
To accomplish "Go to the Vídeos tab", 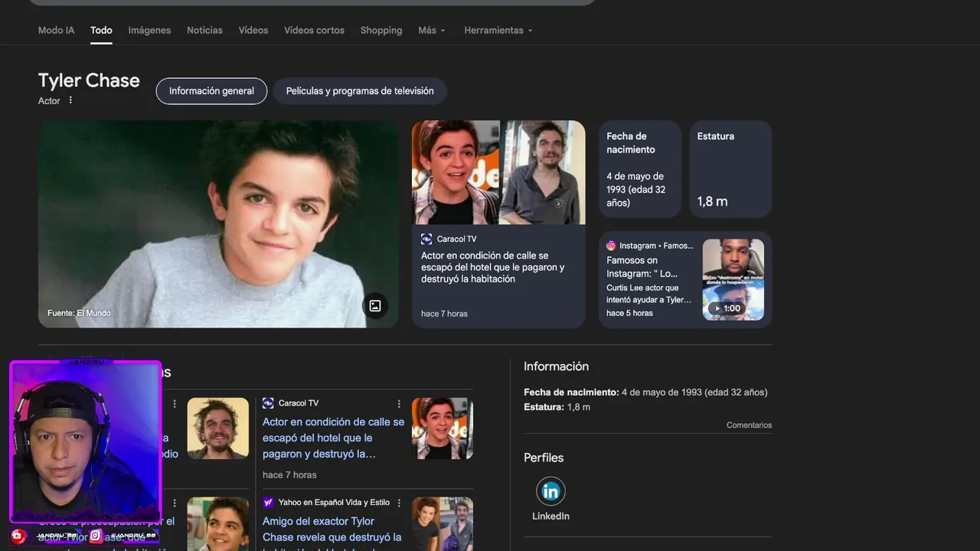I will [x=253, y=30].
